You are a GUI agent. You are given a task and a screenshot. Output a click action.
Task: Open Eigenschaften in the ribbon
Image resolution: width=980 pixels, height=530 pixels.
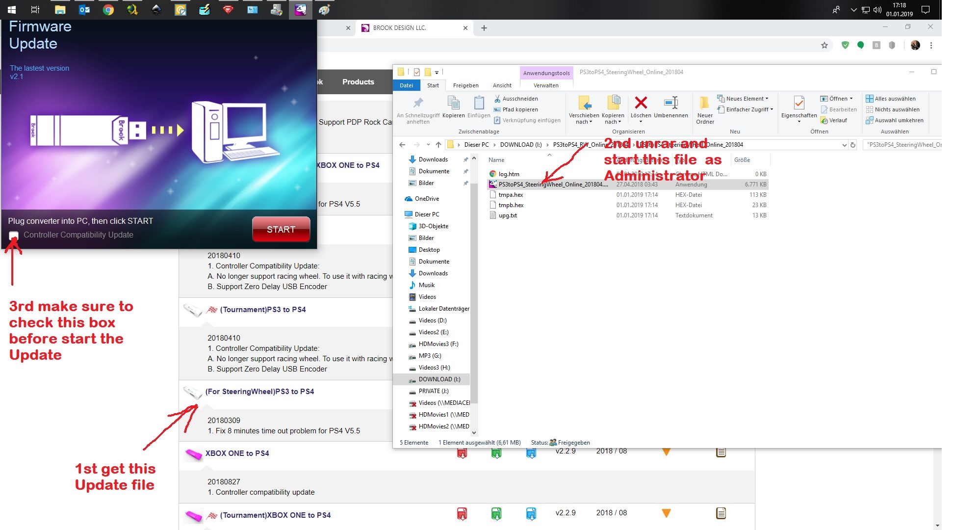point(799,109)
